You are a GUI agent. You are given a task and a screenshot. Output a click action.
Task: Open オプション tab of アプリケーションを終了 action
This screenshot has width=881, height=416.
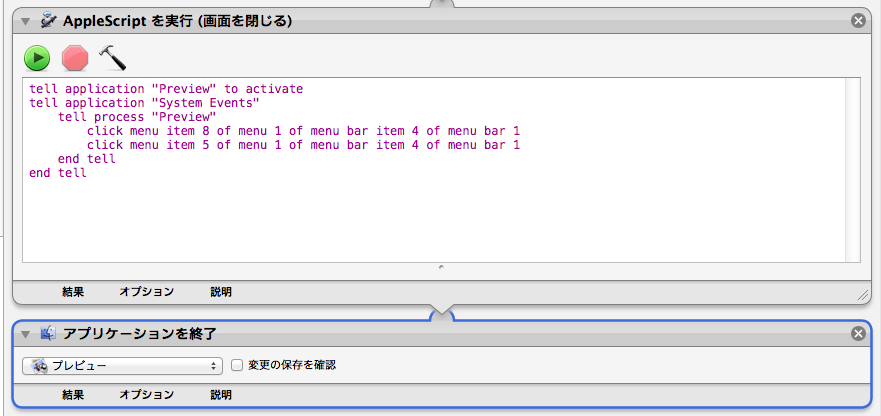(x=147, y=395)
